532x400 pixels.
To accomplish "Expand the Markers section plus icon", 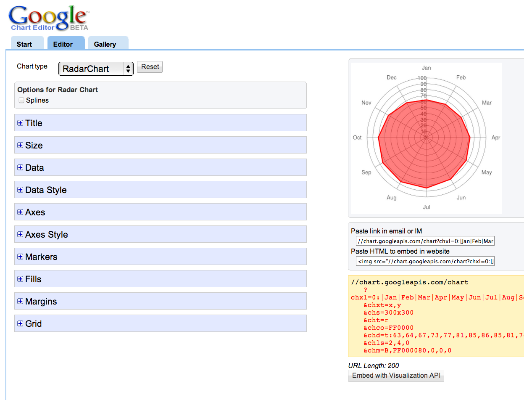I will [x=20, y=257].
